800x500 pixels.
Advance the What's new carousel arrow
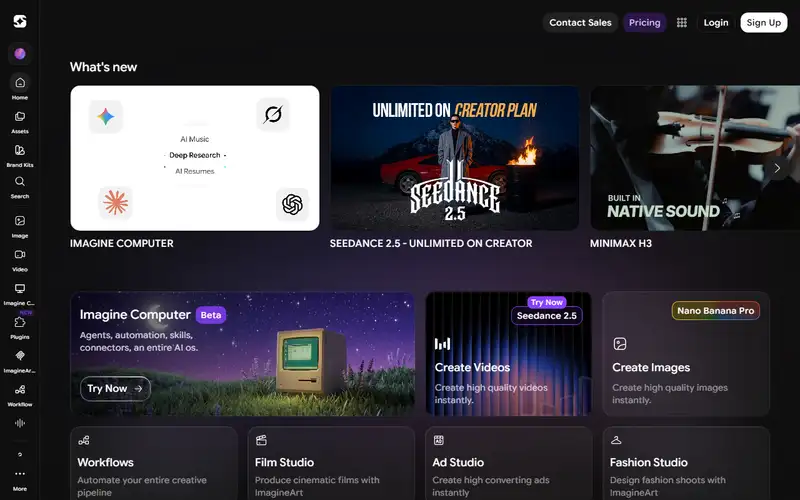[777, 168]
